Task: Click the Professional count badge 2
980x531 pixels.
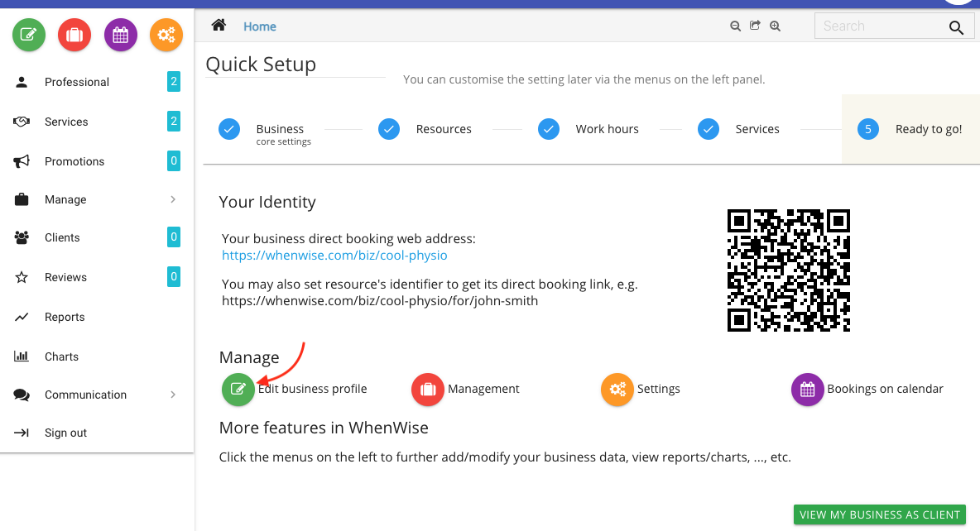Action: tap(174, 82)
